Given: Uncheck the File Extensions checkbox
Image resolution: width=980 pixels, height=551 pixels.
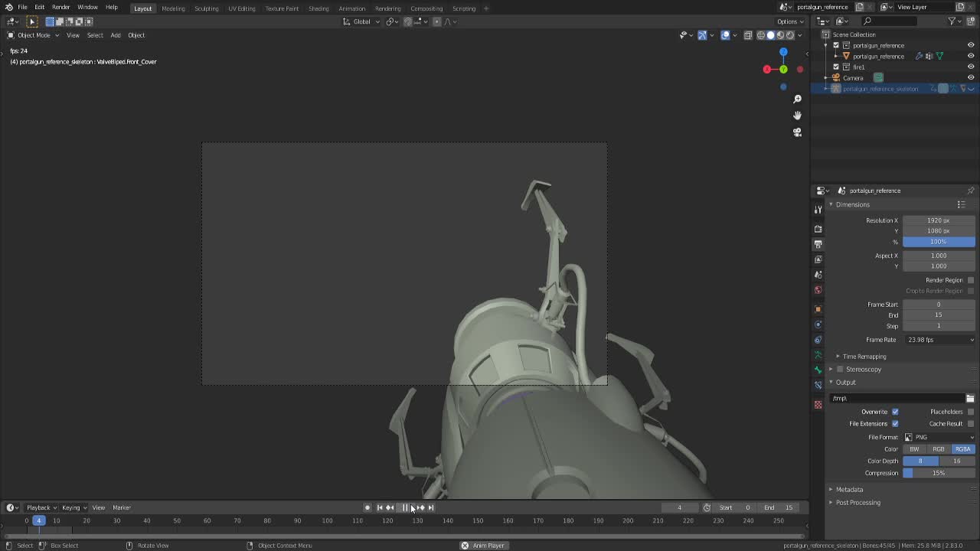Looking at the screenshot, I should [x=895, y=424].
